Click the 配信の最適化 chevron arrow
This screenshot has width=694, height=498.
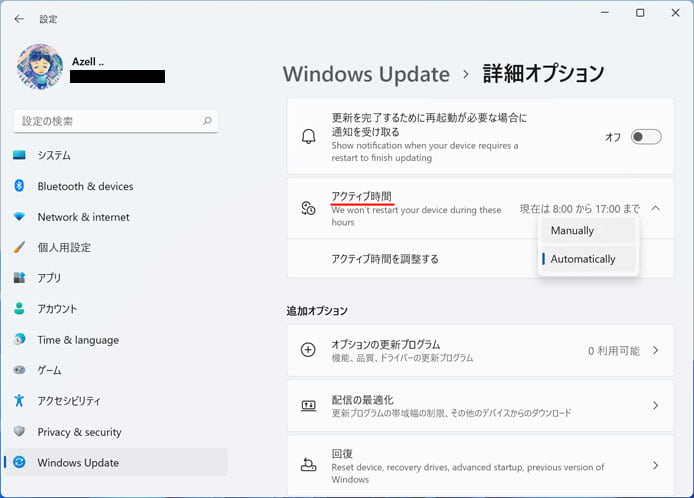point(655,405)
